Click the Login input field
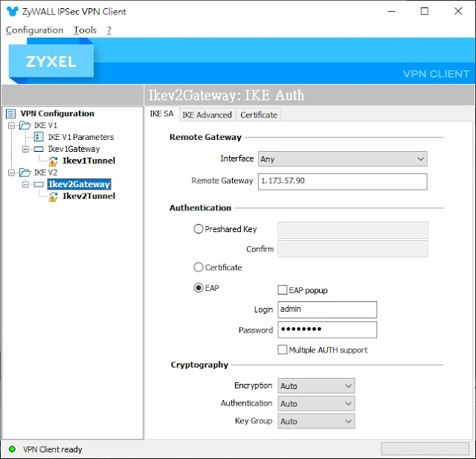The width and height of the screenshot is (476, 459). [x=327, y=309]
